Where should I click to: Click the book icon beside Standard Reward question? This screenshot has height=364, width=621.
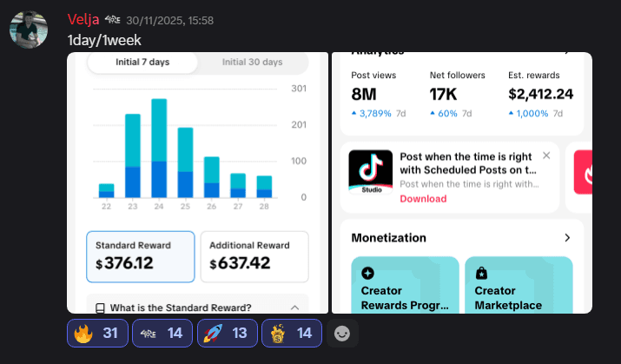(100, 308)
